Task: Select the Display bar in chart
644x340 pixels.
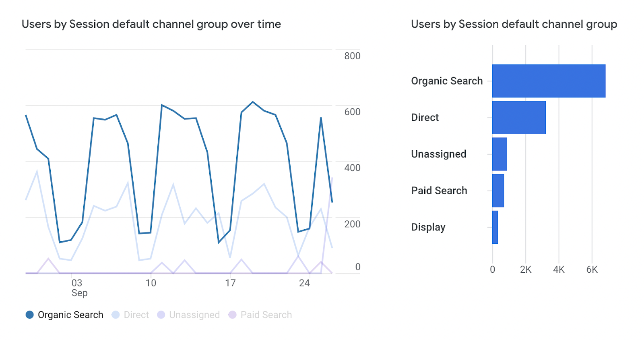Action: coord(495,227)
